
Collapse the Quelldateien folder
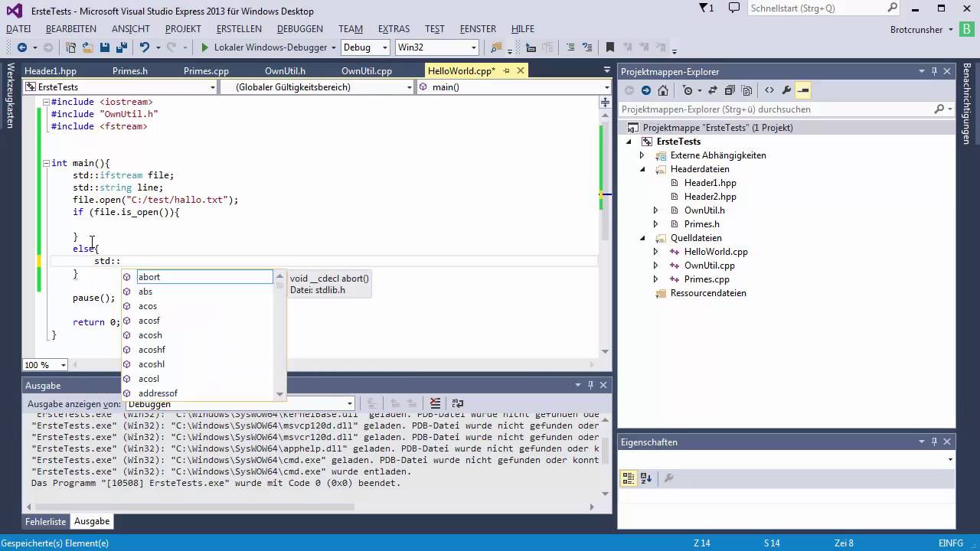tap(642, 238)
